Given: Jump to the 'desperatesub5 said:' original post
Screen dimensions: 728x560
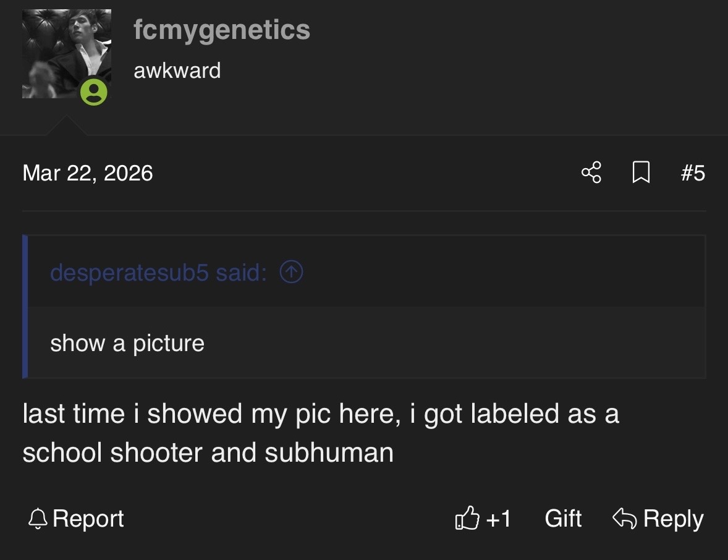Looking at the screenshot, I should pyautogui.click(x=158, y=272).
